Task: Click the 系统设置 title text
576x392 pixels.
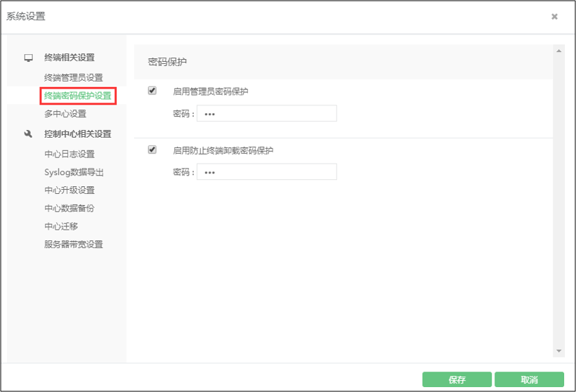Action: (26, 17)
